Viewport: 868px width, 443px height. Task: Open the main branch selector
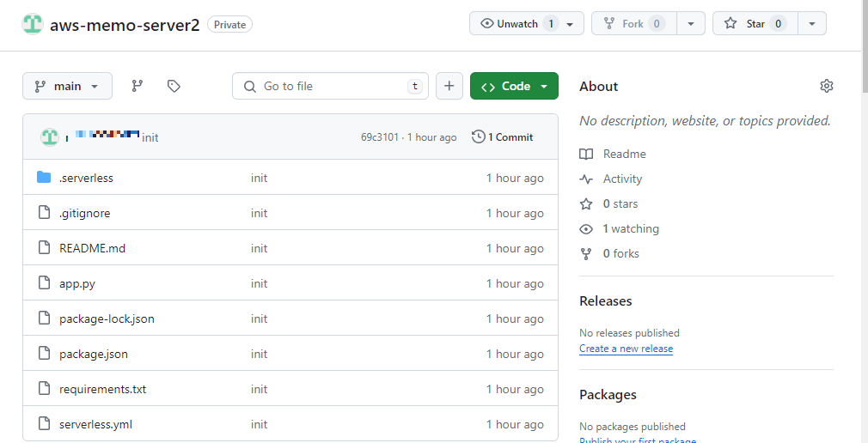click(x=68, y=86)
